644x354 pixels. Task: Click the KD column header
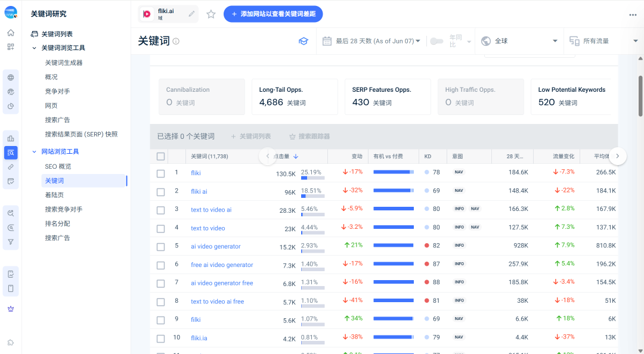coord(428,157)
